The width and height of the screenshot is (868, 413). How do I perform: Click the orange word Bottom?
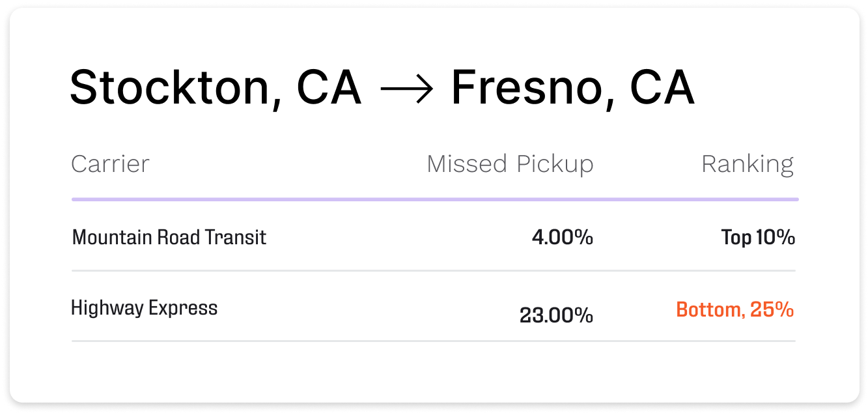pos(709,309)
